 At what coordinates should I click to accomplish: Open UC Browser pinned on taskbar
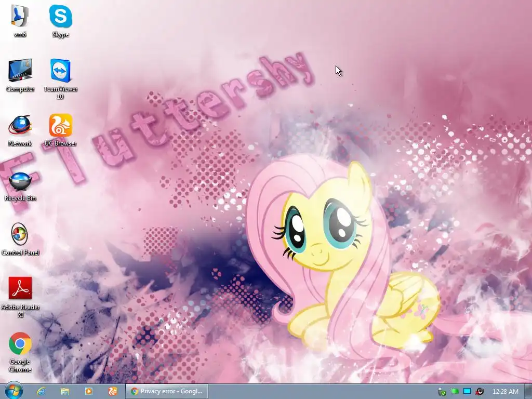(x=113, y=392)
